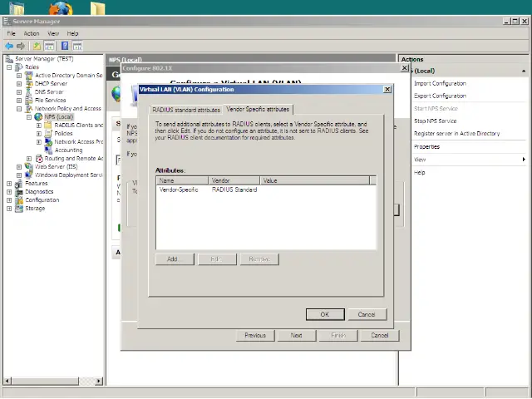Expand the DHCP Server node
The width and height of the screenshot is (532, 399).
click(x=19, y=84)
